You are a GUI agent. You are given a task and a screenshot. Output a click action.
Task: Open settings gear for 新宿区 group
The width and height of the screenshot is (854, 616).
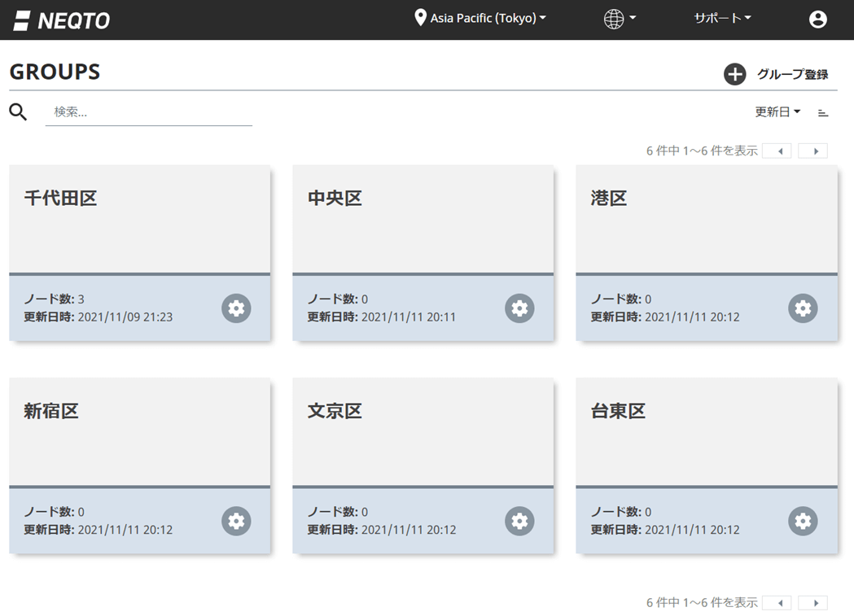point(236,521)
